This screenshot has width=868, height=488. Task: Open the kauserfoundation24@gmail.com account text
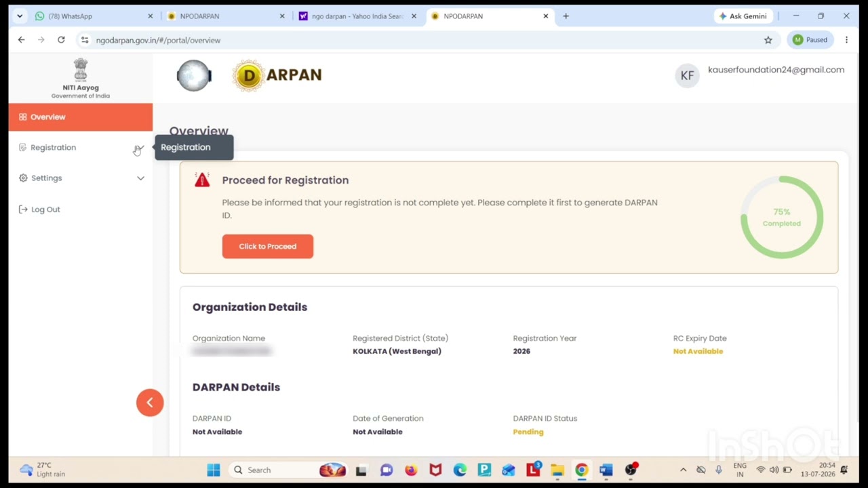pyautogui.click(x=776, y=70)
